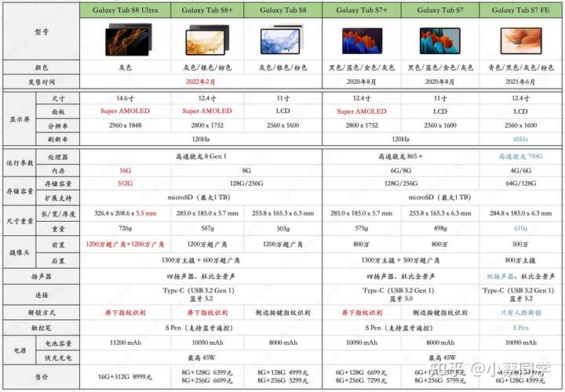Click the 2960 x 1848 resolution cell
This screenshot has height=392, width=565.
click(125, 125)
